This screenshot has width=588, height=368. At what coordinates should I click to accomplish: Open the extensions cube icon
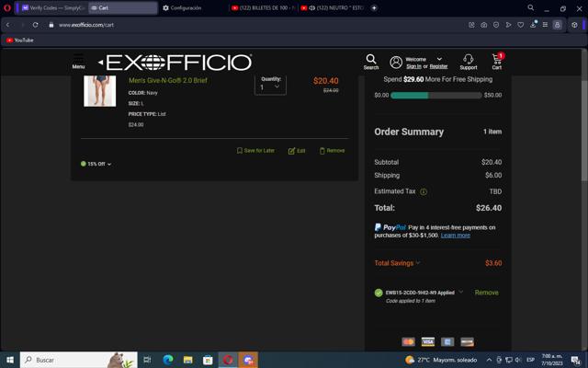[x=574, y=25]
